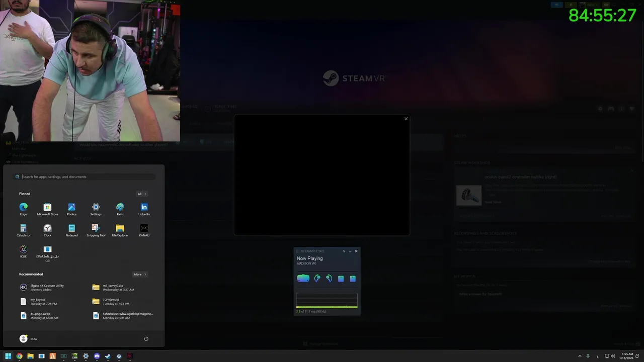Image resolution: width=644 pixels, height=362 pixels.
Task: Open File Explorer from the taskbar
Action: coord(30,356)
